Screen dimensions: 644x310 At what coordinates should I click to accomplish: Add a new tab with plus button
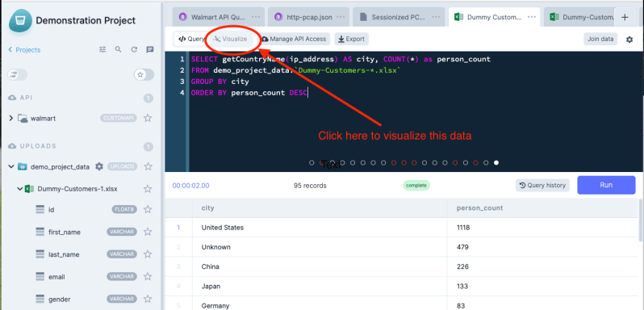pyautogui.click(x=625, y=17)
